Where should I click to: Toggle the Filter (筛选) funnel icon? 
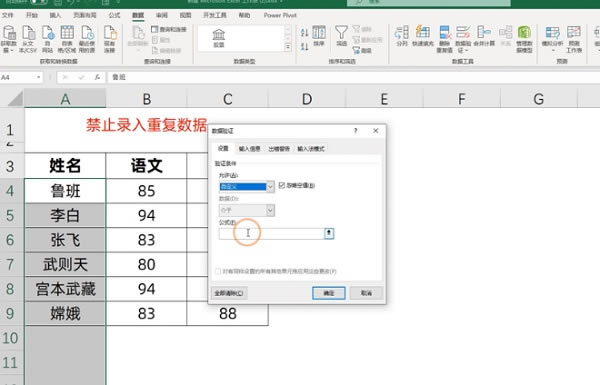point(341,36)
